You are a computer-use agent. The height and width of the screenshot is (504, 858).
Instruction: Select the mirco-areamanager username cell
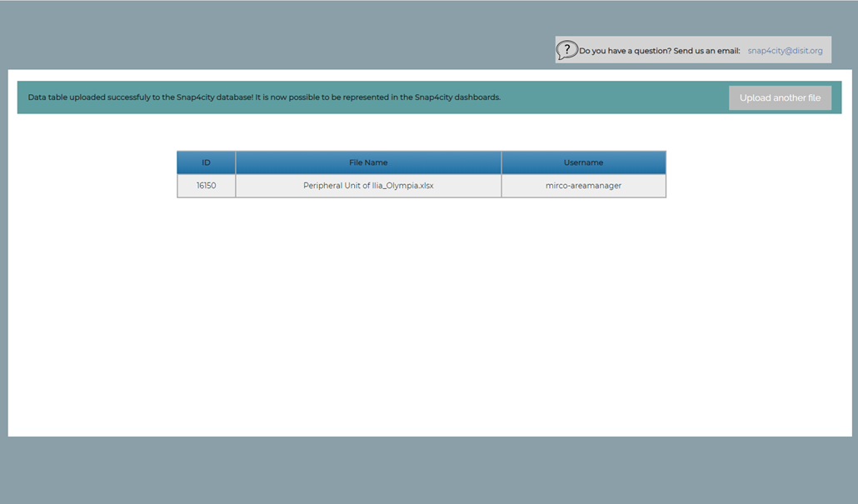click(x=583, y=186)
